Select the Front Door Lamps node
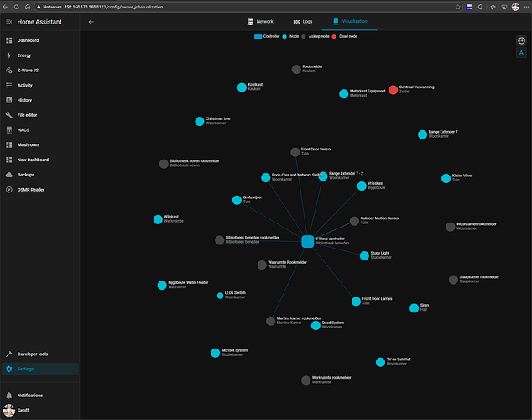 tap(356, 302)
